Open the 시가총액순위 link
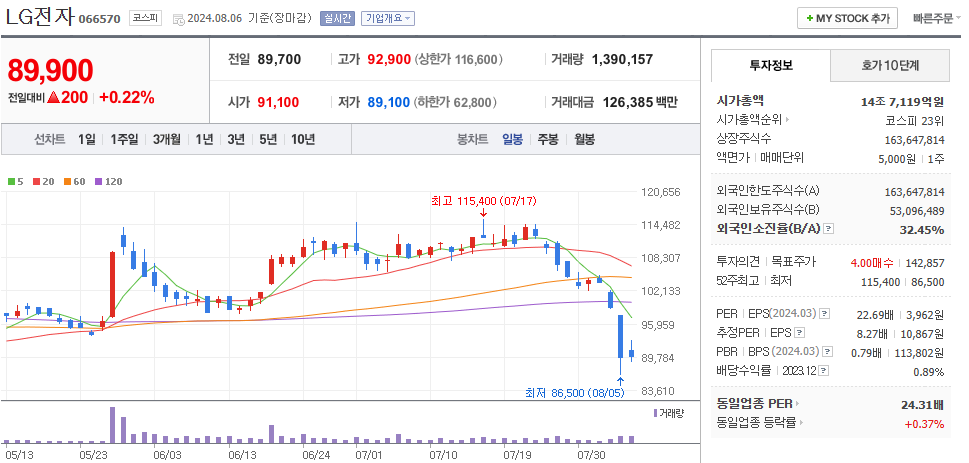969x463 pixels. (x=749, y=119)
